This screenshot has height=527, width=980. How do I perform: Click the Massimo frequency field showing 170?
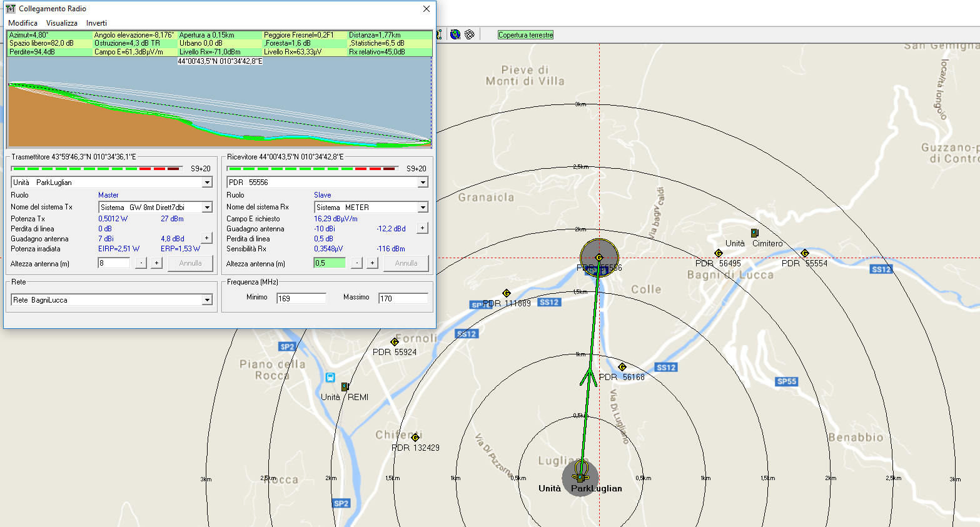403,298
